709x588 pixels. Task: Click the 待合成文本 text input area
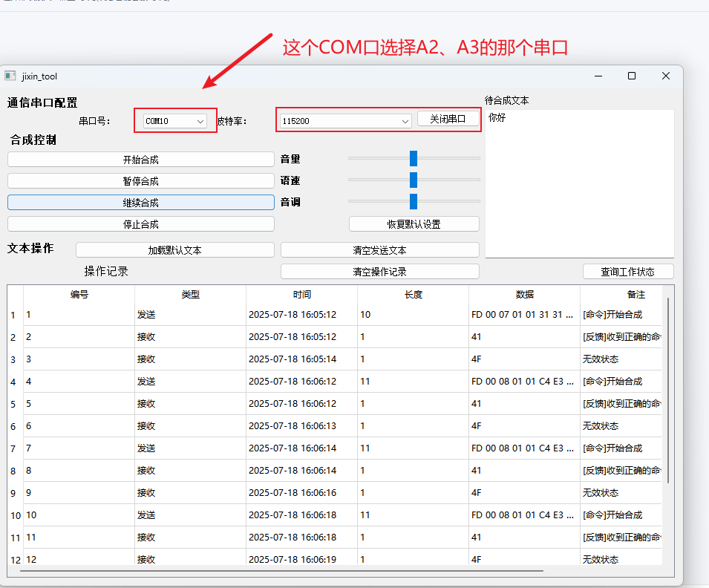579,186
